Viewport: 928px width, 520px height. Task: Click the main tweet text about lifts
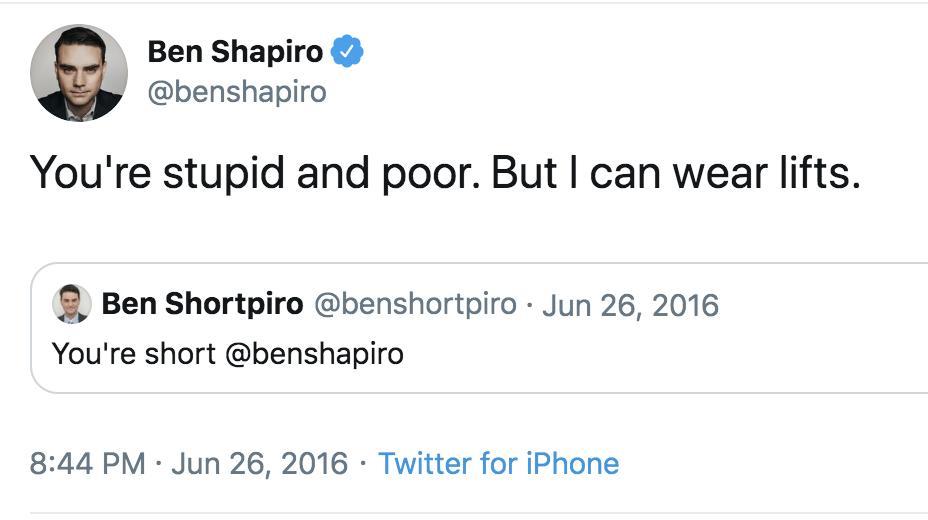[445, 173]
